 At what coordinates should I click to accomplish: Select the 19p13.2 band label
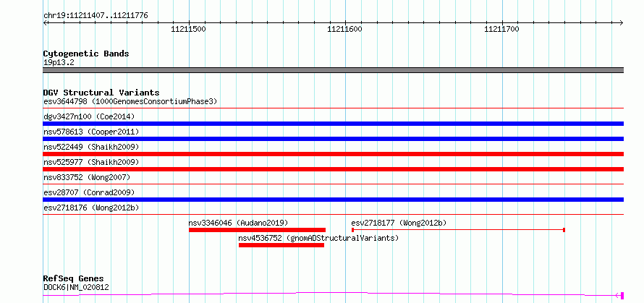59,63
